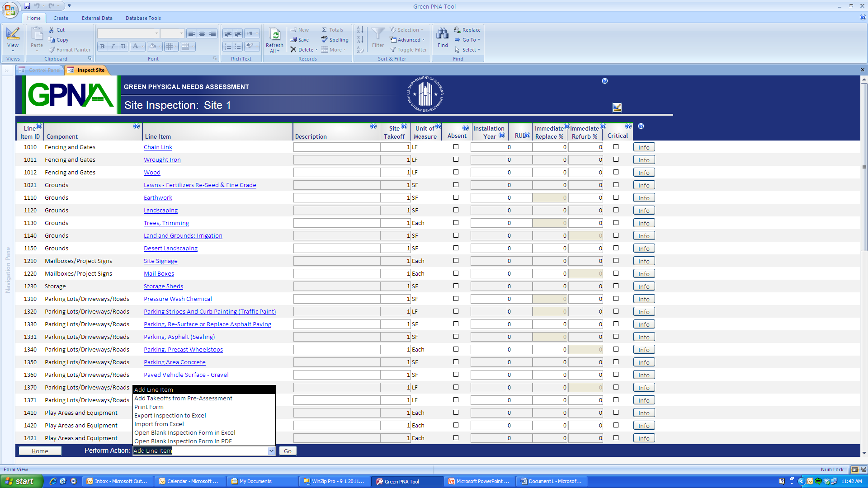This screenshot has width=868, height=488.
Task: Click the Spelling check icon
Action: (x=324, y=40)
